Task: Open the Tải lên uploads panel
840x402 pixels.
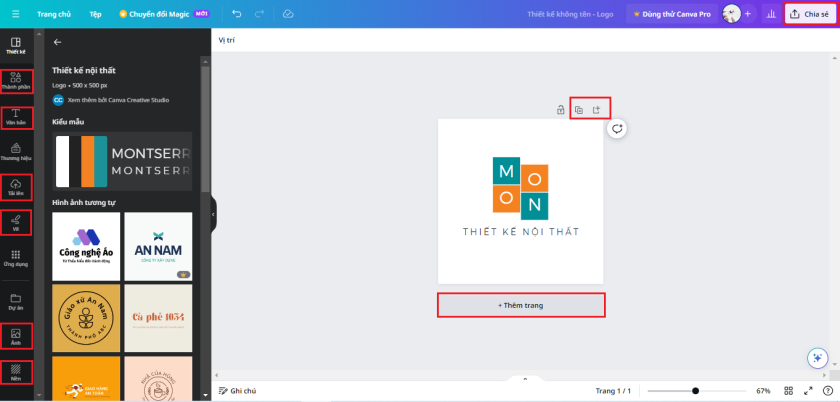Action: tap(16, 187)
